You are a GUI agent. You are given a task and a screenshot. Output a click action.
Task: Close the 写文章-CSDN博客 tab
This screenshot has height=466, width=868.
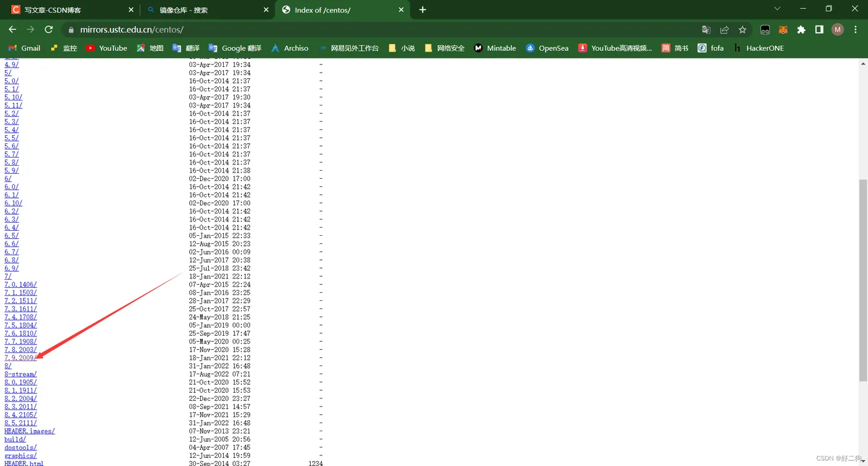tap(131, 10)
